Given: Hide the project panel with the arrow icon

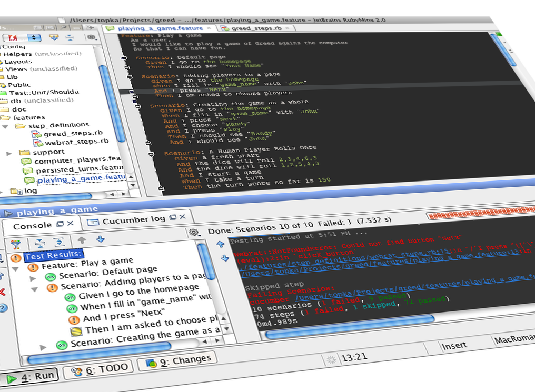Looking at the screenshot, I should tap(91, 27).
